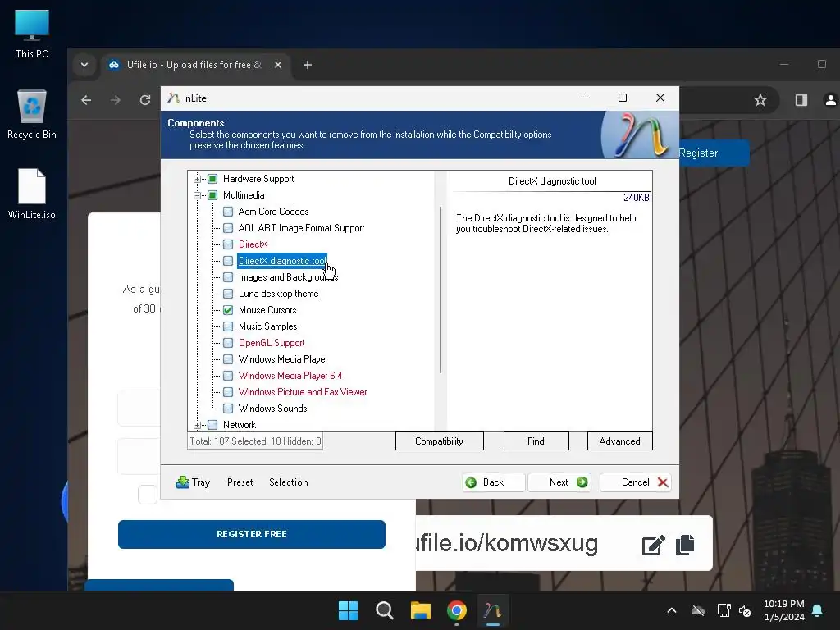Toggle Windows Picture and Fax Viewer checkbox
Screen dimensions: 840x630
tap(228, 392)
